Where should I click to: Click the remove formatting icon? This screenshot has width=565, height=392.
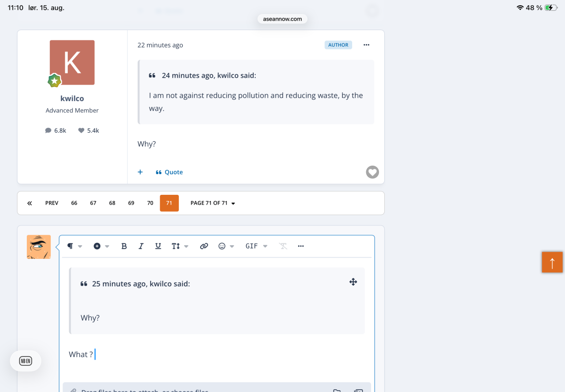pyautogui.click(x=283, y=246)
